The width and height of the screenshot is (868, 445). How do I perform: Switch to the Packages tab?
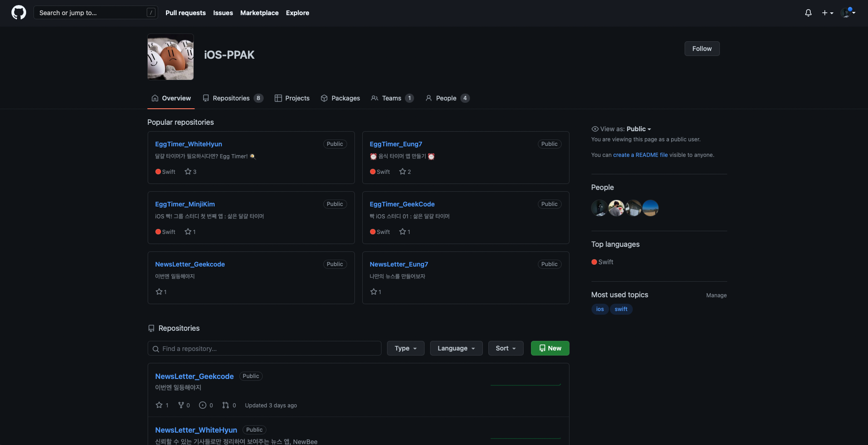(340, 98)
